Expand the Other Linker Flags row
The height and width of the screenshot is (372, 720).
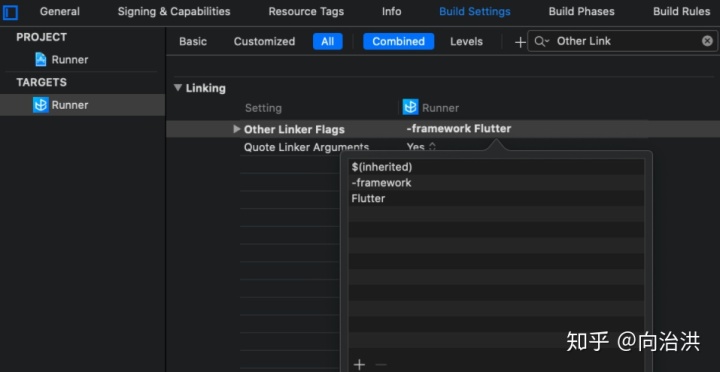click(x=236, y=129)
